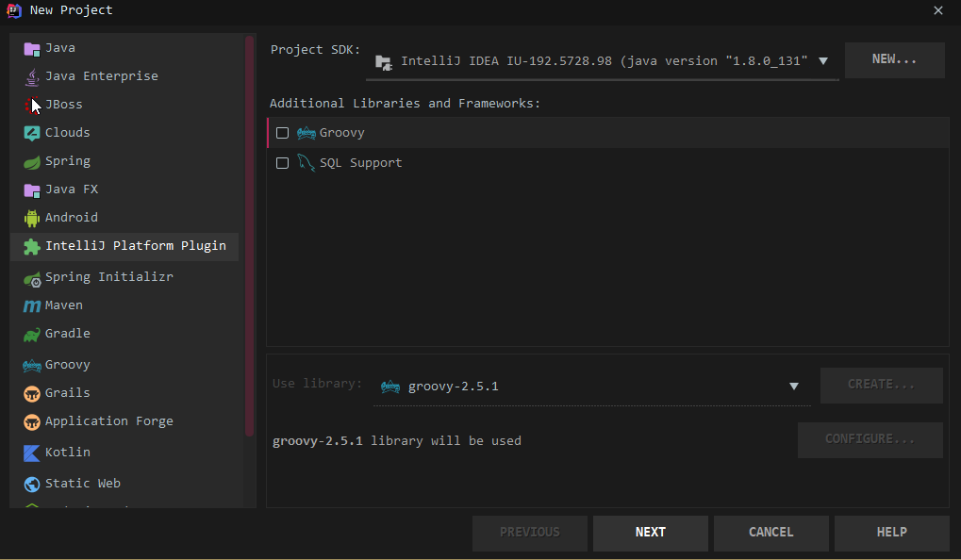This screenshot has width=961, height=560.
Task: Click the Groovy framework row
Action: point(340,133)
